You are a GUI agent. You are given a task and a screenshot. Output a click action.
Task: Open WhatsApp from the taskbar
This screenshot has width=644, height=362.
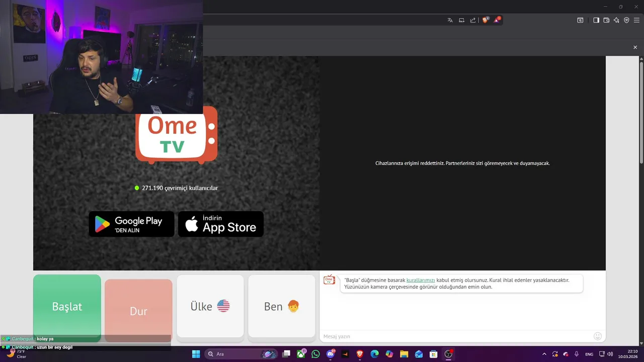315,354
